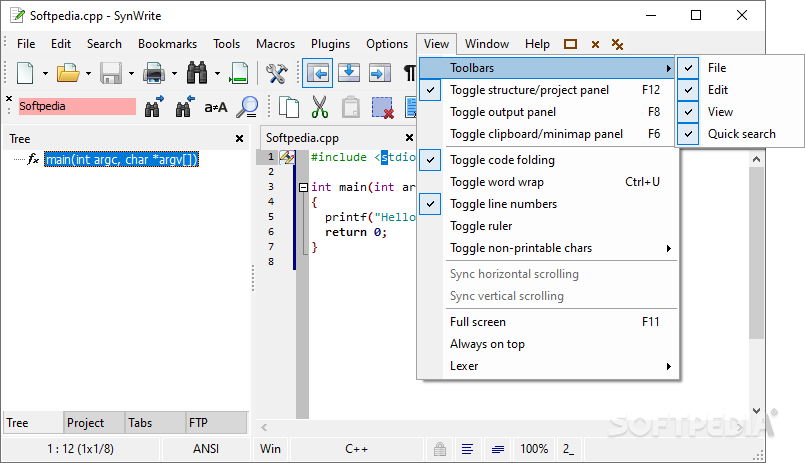
Task: Toggle the bottom output panel with the down-arrow icon
Action: click(349, 73)
